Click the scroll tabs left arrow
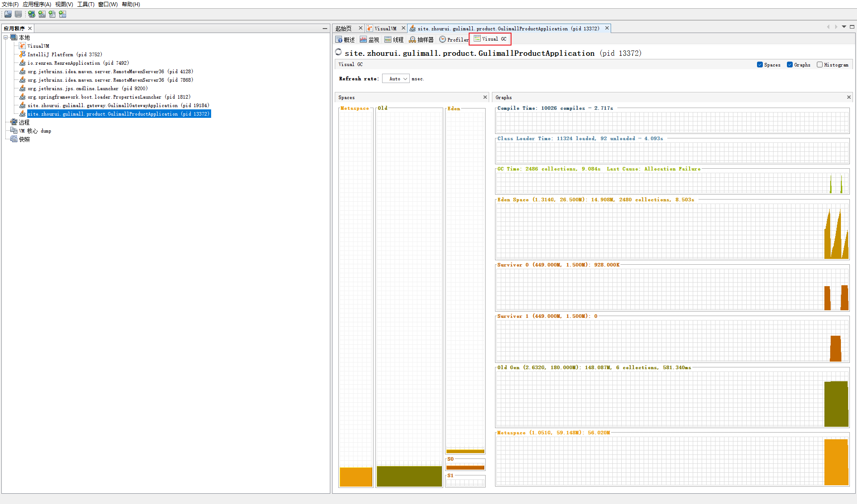Image resolution: width=857 pixels, height=504 pixels. pos(828,27)
